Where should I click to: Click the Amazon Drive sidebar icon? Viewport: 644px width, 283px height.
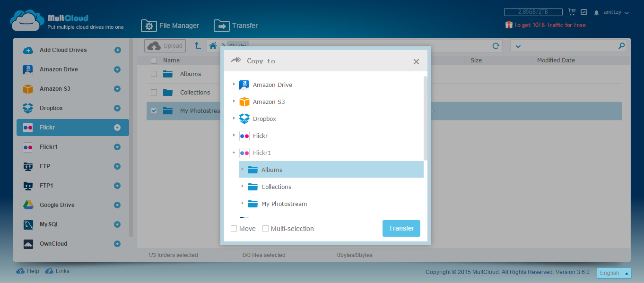click(x=28, y=69)
